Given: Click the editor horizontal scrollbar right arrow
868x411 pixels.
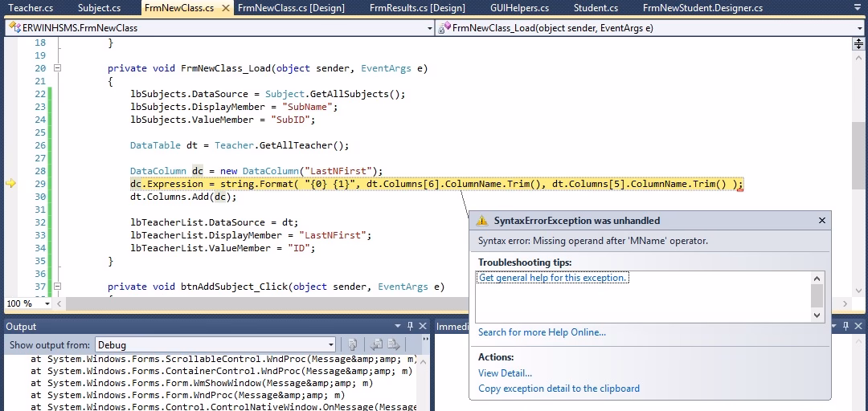Looking at the screenshot, I should [845, 303].
